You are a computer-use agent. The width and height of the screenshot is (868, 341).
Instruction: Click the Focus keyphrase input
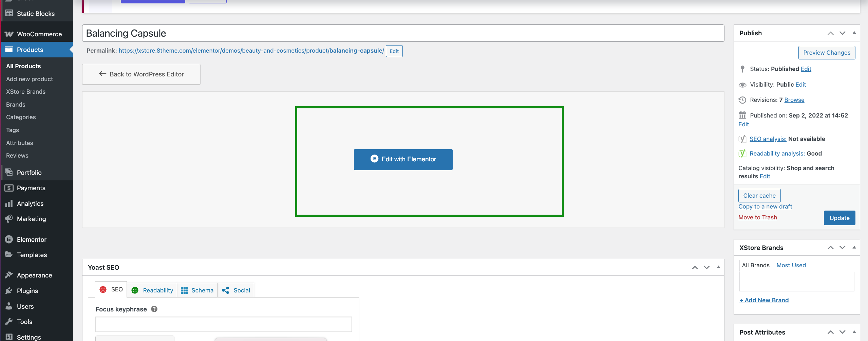[224, 324]
